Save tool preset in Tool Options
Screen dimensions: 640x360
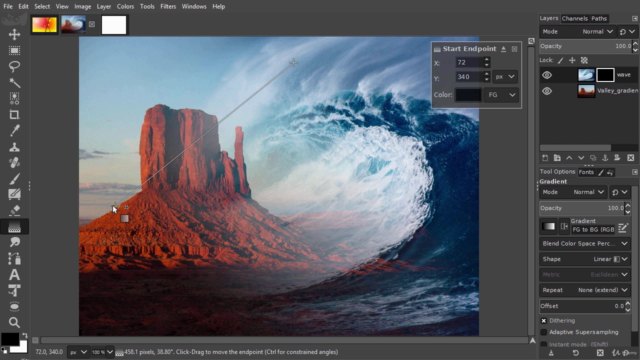[x=551, y=353]
